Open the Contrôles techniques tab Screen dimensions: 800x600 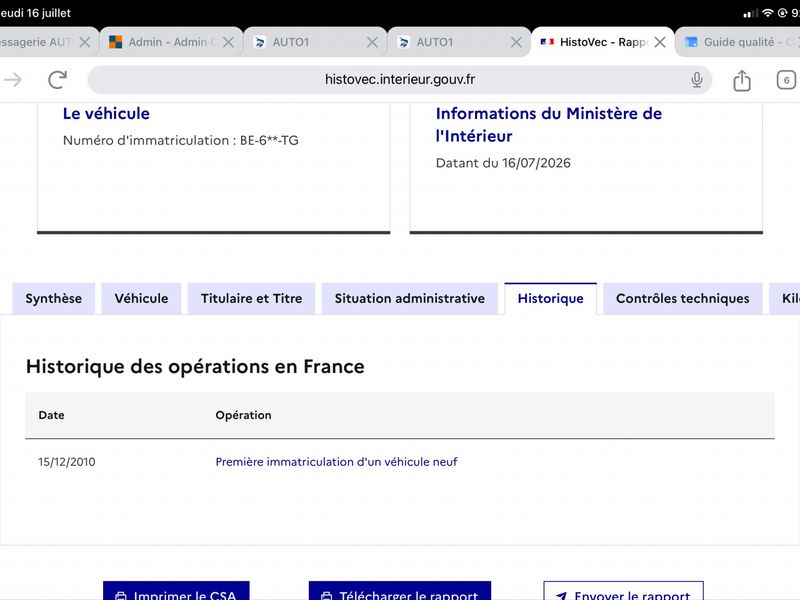pyautogui.click(x=683, y=298)
